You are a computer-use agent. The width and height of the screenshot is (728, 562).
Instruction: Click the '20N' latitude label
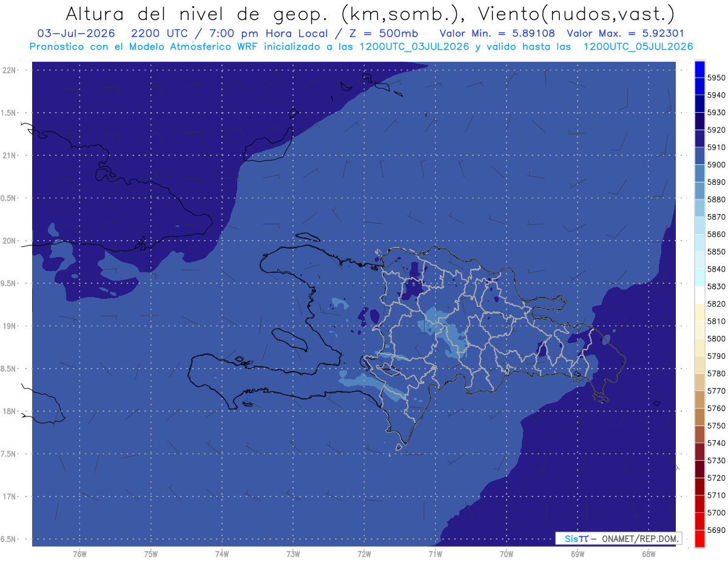pyautogui.click(x=10, y=241)
